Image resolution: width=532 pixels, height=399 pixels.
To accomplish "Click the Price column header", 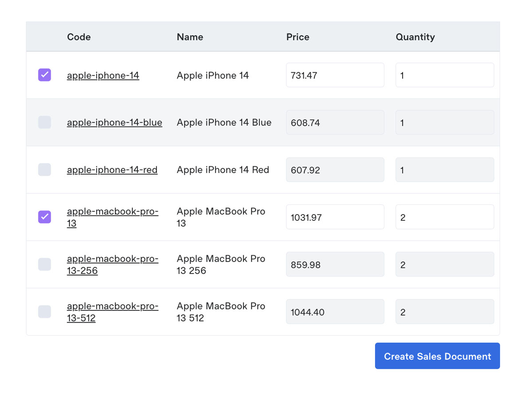I will click(297, 37).
